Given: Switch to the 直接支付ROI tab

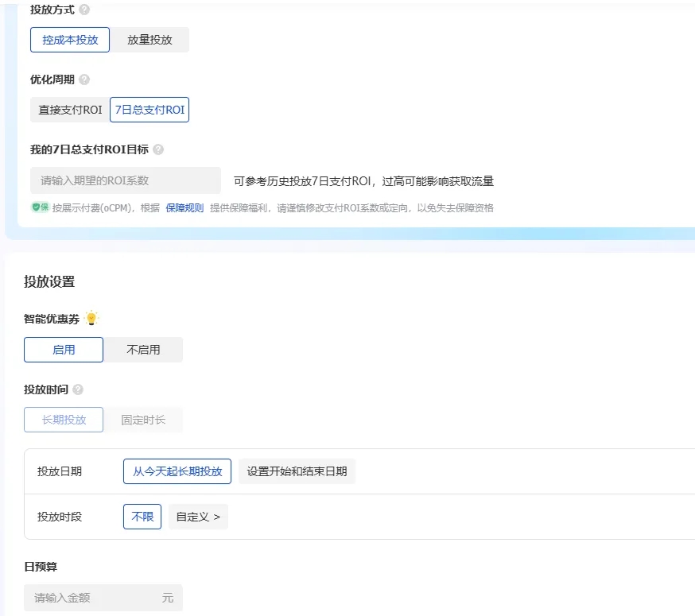Looking at the screenshot, I should tap(70, 110).
